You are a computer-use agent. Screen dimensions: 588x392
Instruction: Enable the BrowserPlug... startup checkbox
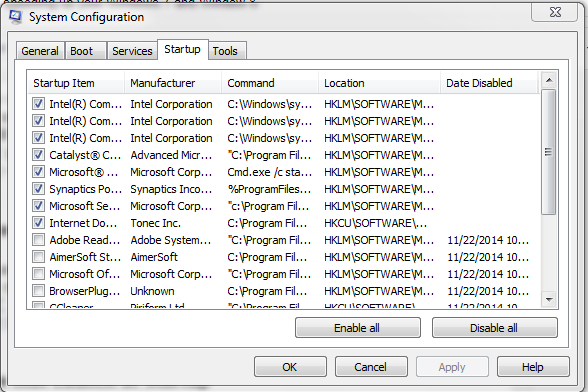[x=38, y=291]
